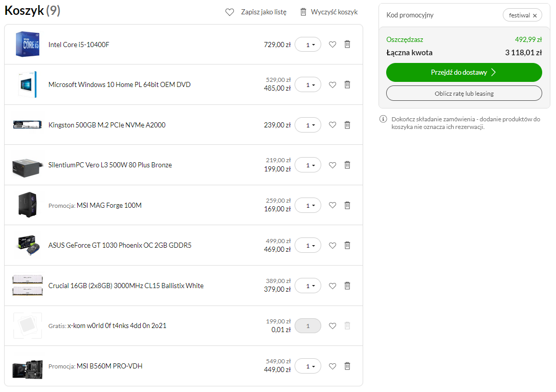Image resolution: width=556 pixels, height=392 pixels.
Task: Click Kingston SSD product thumbnail
Action: pos(28,125)
